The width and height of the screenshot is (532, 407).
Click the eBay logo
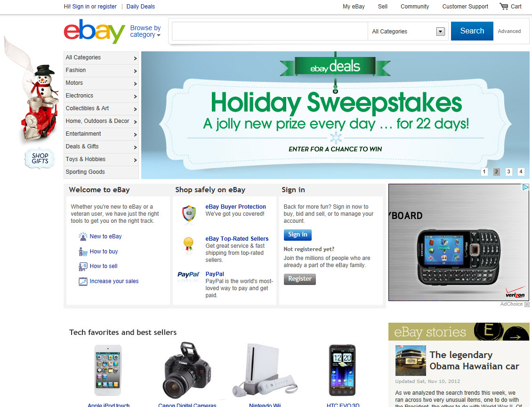(94, 31)
